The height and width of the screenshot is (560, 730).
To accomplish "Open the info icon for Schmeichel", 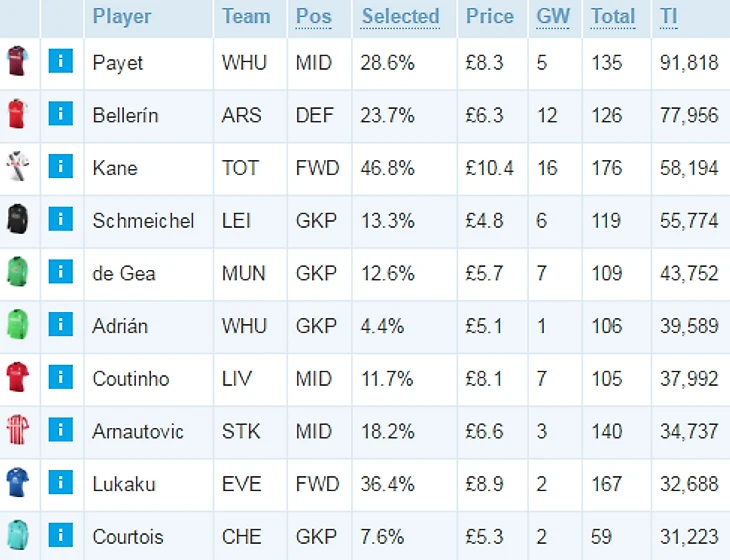I will point(61,219).
